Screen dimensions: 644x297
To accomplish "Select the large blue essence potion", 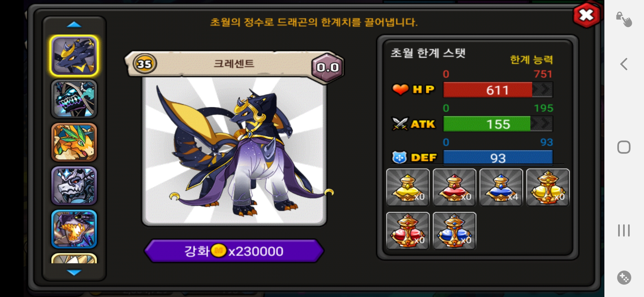I will [x=454, y=231].
